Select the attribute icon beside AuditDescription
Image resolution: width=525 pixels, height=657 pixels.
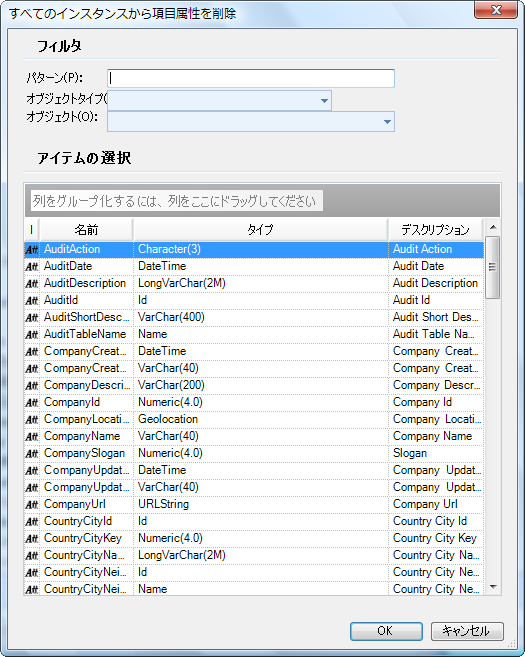click(31, 284)
